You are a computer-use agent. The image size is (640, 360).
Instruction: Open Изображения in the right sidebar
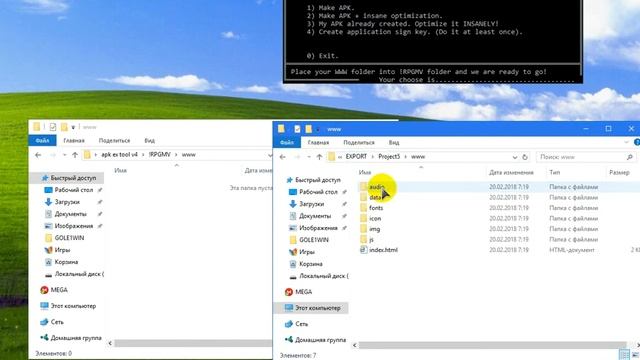point(313,228)
